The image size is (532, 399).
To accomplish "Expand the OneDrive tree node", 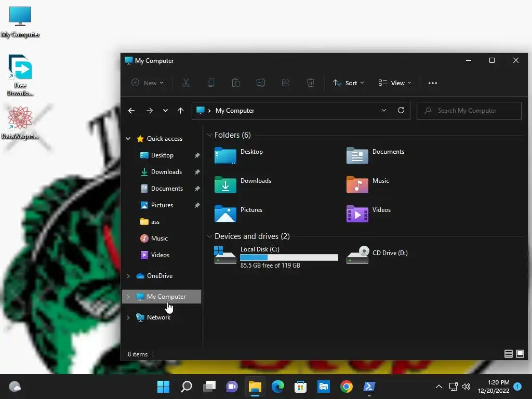I will tap(128, 276).
